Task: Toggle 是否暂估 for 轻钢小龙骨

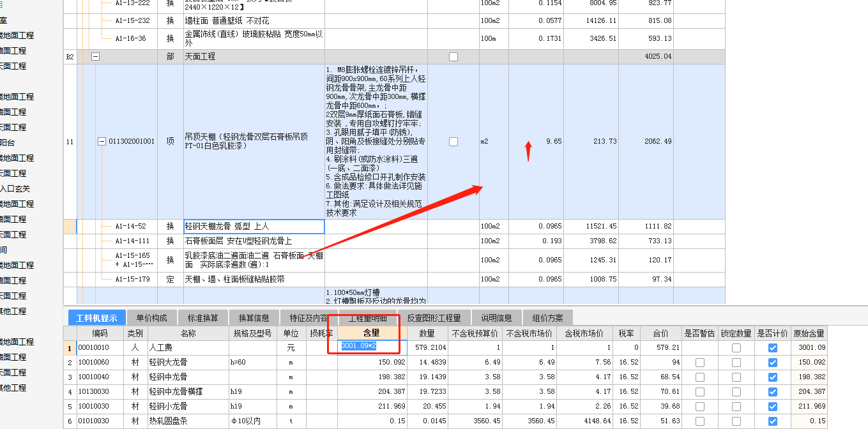Action: point(700,407)
